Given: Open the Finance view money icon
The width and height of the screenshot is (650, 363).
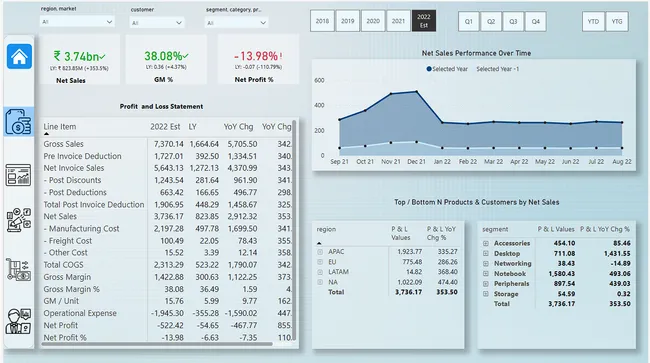Looking at the screenshot, I should pyautogui.click(x=19, y=122).
